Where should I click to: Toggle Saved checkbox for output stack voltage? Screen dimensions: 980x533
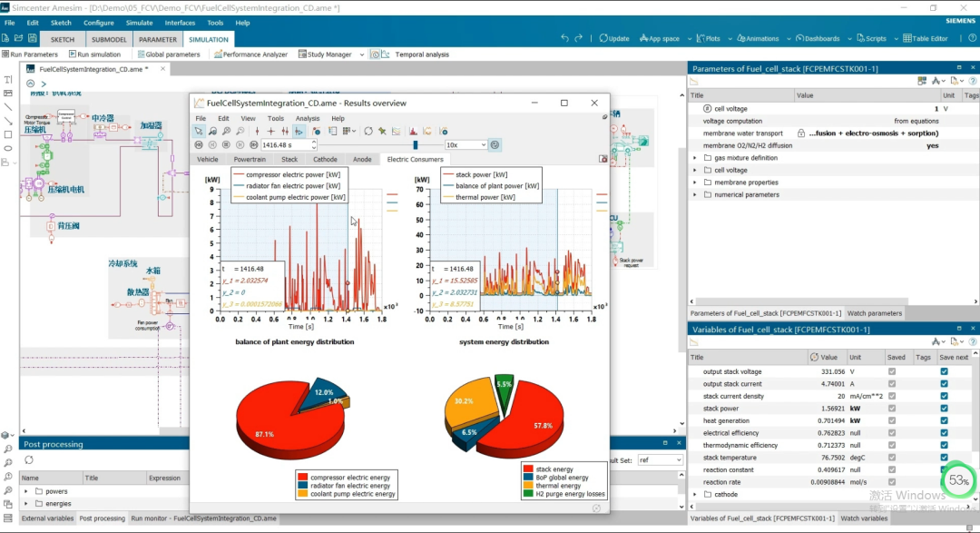tap(892, 371)
